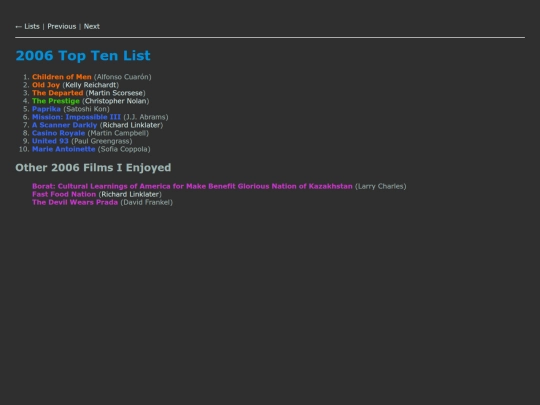The width and height of the screenshot is (540, 405).
Task: Click The Devil Wears Prada link
Action: coord(75,202)
